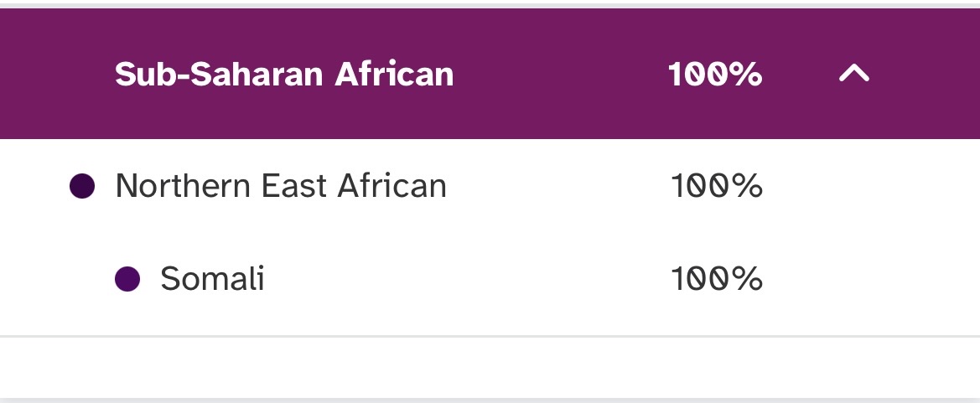980x403 pixels.
Task: Select the dark dot beside Northern East African
Action: tap(81, 186)
